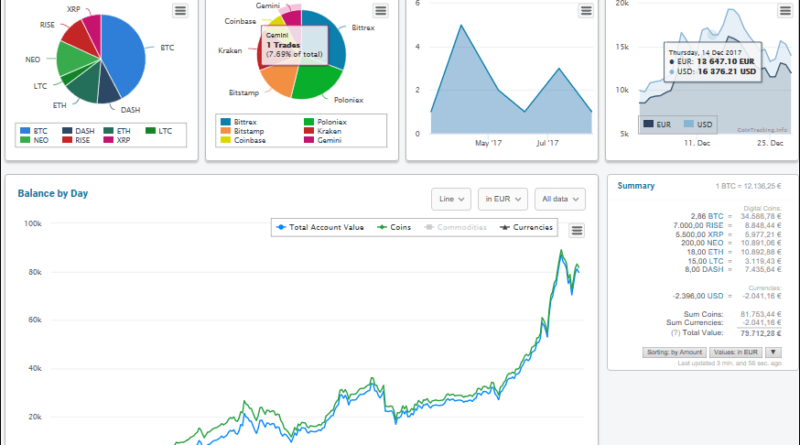Viewport: 800px width, 445px height.
Task: Toggle Poloniex in exchange pie legend
Action: coord(326,122)
